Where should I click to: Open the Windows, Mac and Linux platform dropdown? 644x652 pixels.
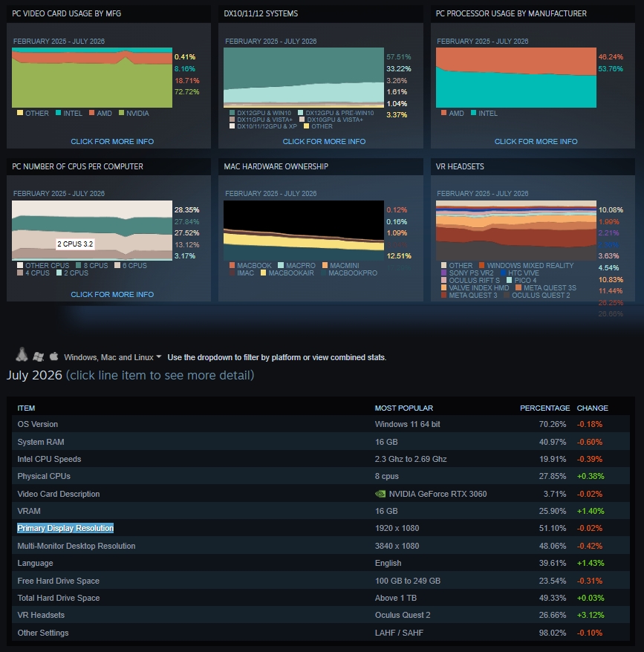click(x=112, y=357)
